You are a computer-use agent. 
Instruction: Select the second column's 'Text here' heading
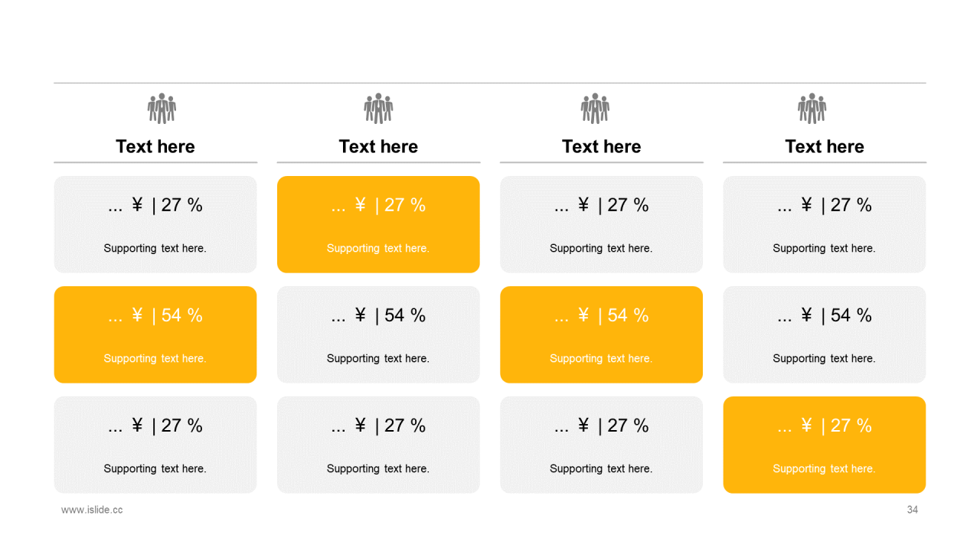point(378,146)
